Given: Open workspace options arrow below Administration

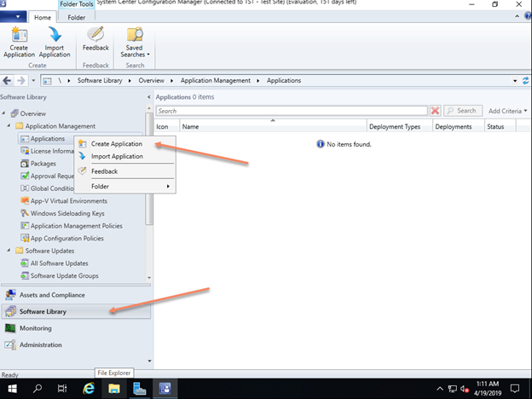Looking at the screenshot, I should 149,361.
